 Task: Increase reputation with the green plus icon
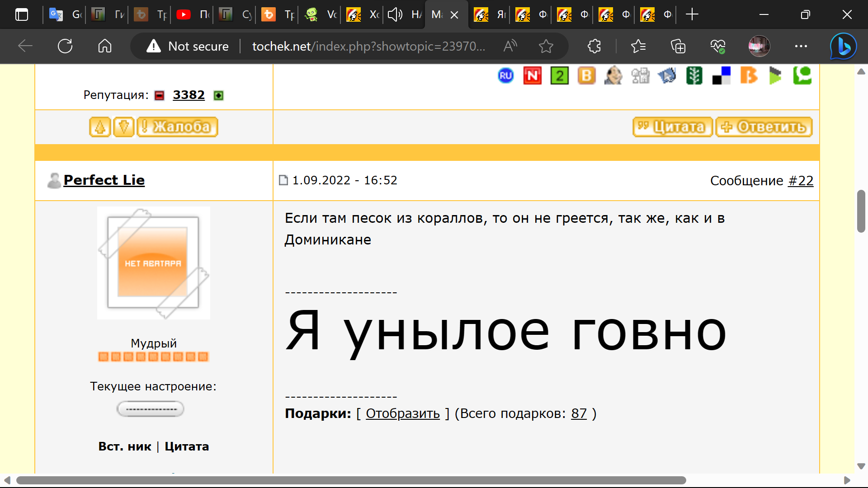[218, 95]
